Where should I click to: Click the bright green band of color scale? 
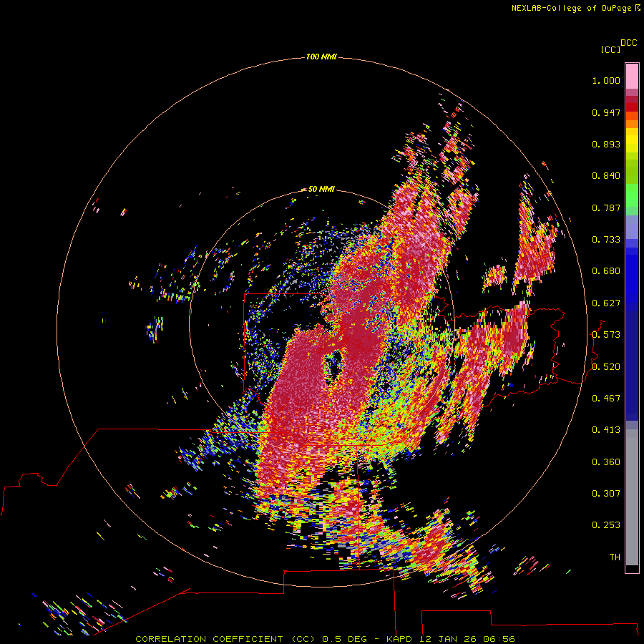[x=632, y=195]
